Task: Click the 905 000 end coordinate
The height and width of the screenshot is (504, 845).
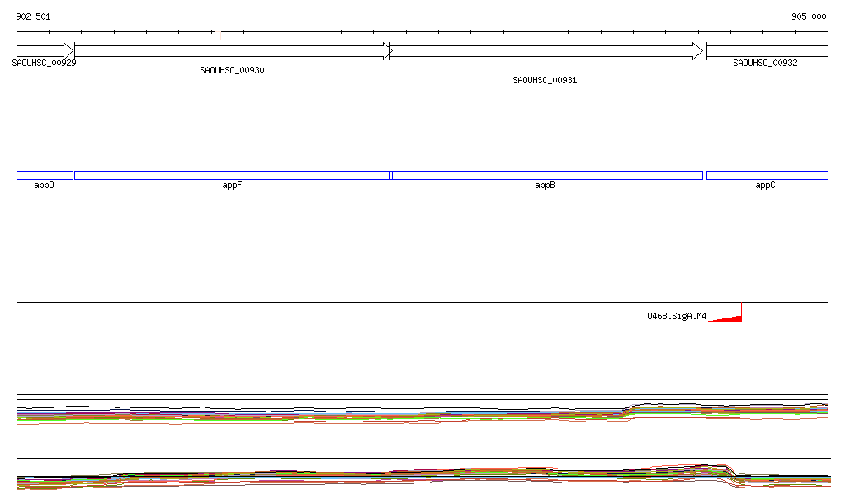Action: coord(809,16)
